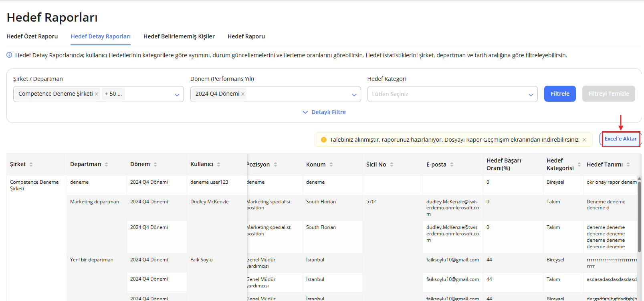Sort by Konum column arrows

331,165
